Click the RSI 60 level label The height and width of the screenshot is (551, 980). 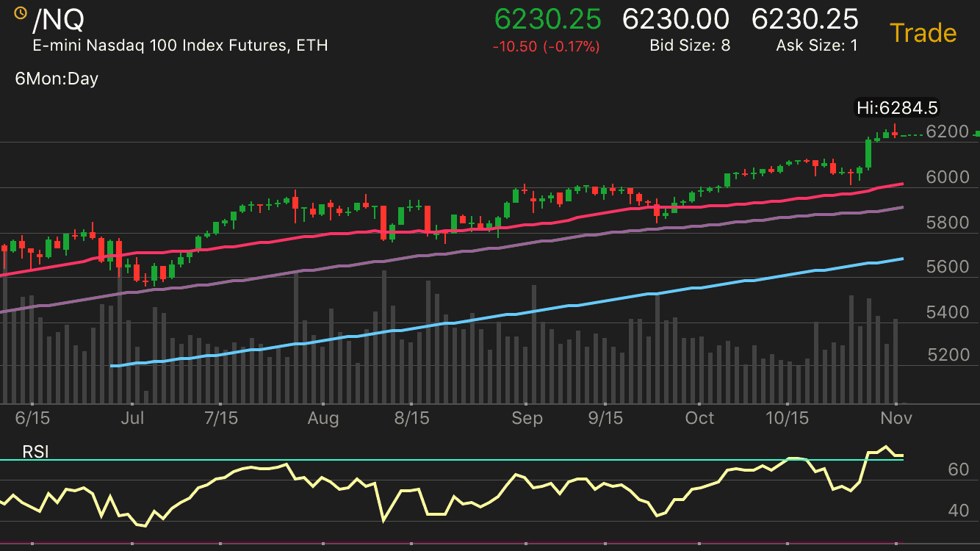959,469
